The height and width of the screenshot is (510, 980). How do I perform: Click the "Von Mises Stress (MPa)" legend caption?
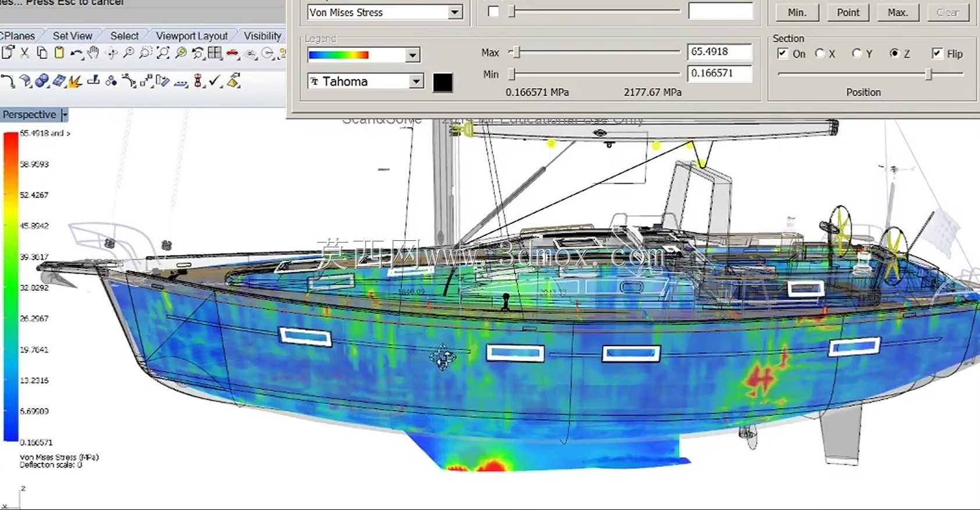(59, 457)
